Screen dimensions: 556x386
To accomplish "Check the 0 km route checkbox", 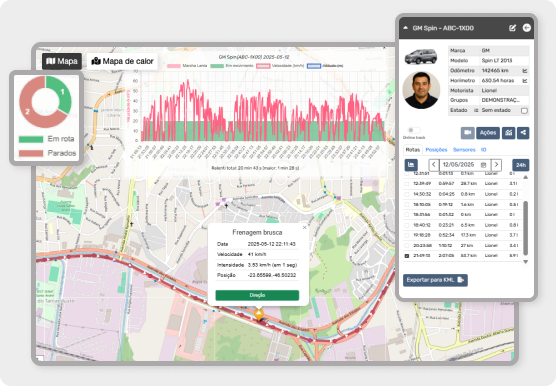I will click(x=407, y=215).
